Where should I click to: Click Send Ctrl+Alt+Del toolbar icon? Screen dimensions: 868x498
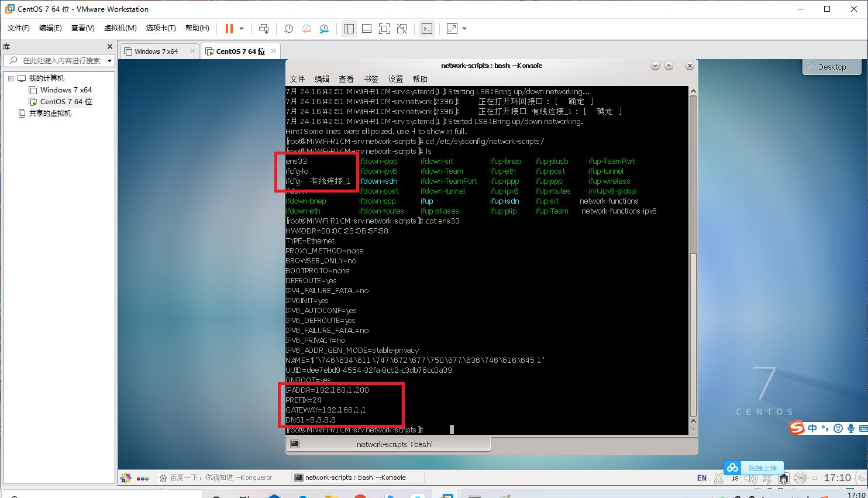tap(264, 29)
